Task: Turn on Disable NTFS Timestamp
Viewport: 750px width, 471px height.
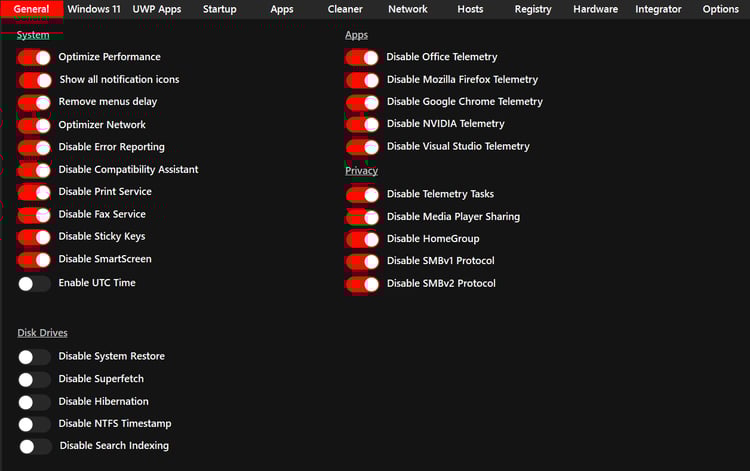Action: (34, 424)
